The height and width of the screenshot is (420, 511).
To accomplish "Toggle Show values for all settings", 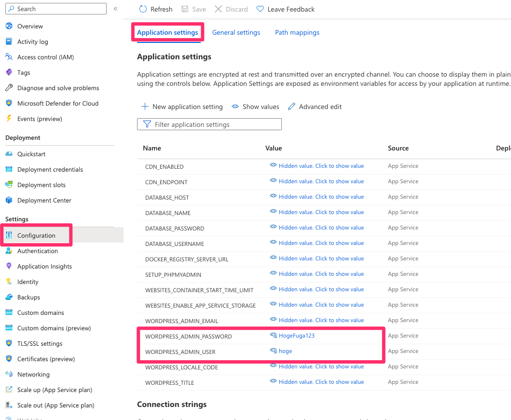I will coord(256,107).
